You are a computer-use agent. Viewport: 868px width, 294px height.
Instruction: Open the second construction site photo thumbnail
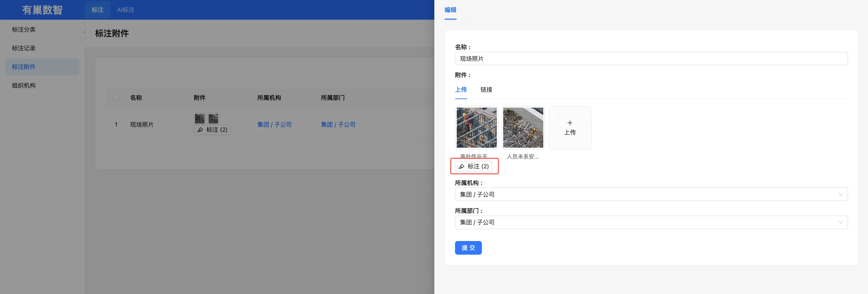pyautogui.click(x=523, y=128)
